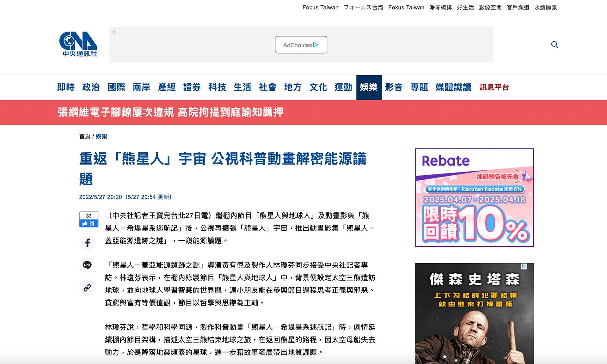Share article via LINE icon
607x364 pixels.
click(87, 265)
